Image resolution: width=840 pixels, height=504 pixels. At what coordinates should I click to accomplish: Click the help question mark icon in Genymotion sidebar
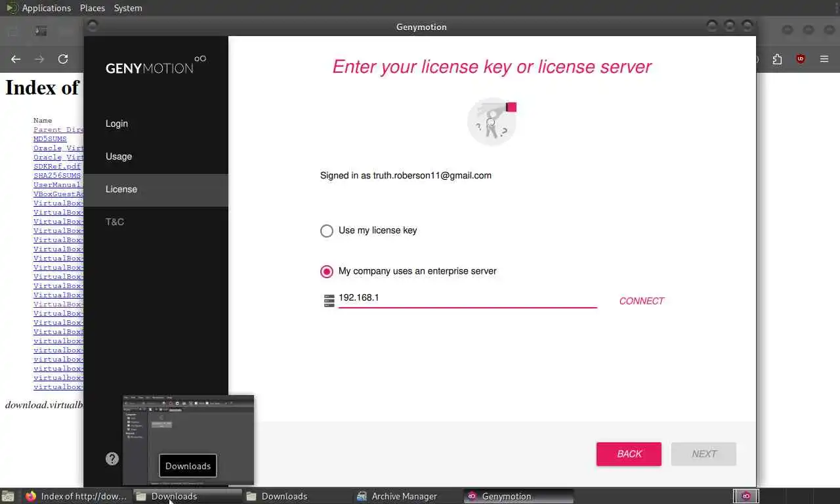[112, 459]
